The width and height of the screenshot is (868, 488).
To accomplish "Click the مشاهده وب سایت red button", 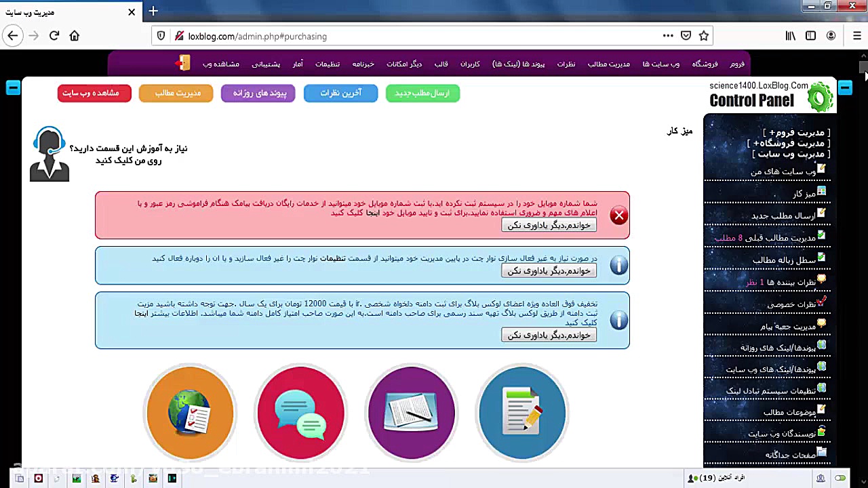I will pos(94,94).
